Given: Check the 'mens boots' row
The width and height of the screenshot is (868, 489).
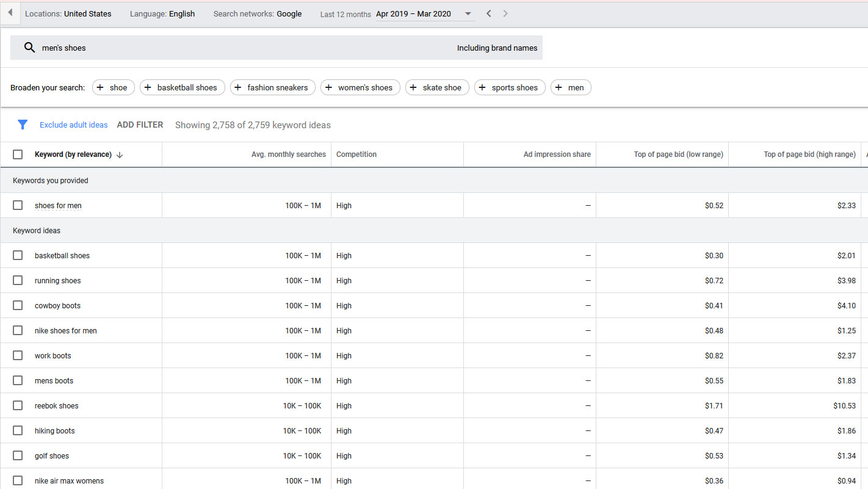Looking at the screenshot, I should point(18,380).
